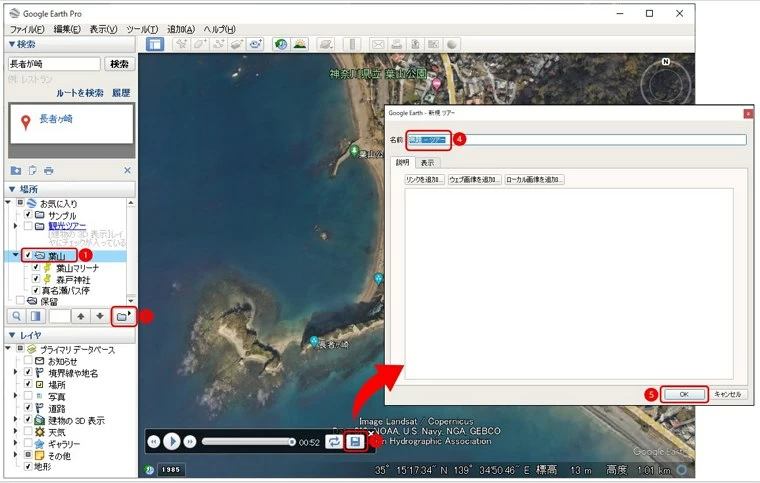The image size is (760, 483).
Task: Add a polygon using toolbar icon
Action: [x=200, y=44]
